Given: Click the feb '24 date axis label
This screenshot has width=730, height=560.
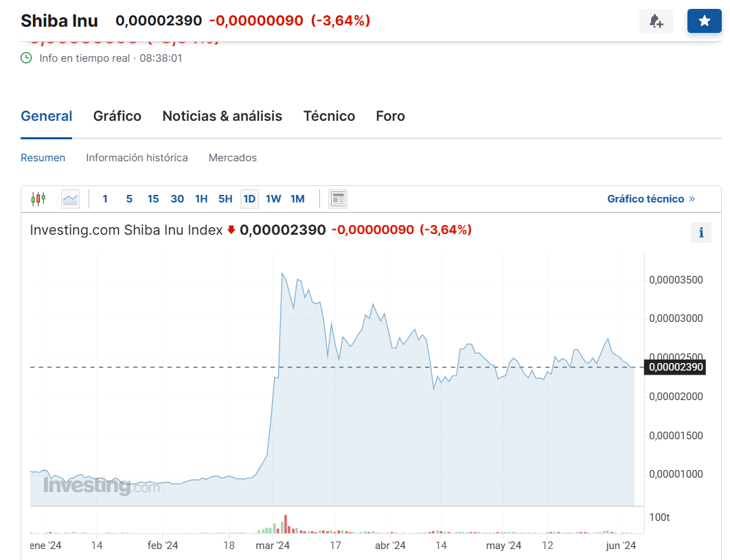Looking at the screenshot, I should [x=163, y=546].
